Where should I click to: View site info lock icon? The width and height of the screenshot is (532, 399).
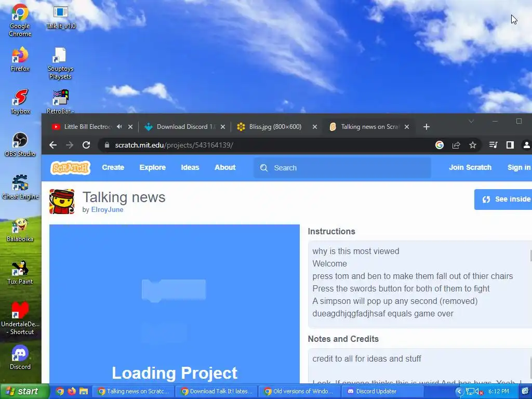click(x=107, y=145)
